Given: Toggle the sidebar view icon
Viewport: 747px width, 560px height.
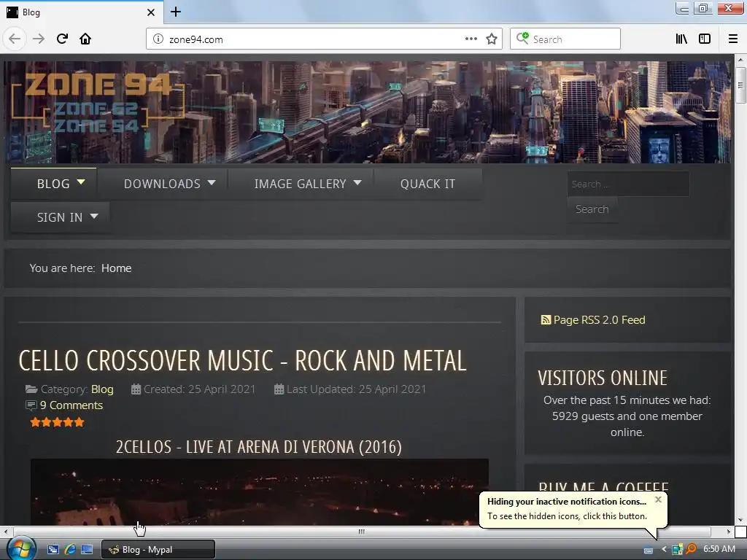Looking at the screenshot, I should tap(705, 39).
